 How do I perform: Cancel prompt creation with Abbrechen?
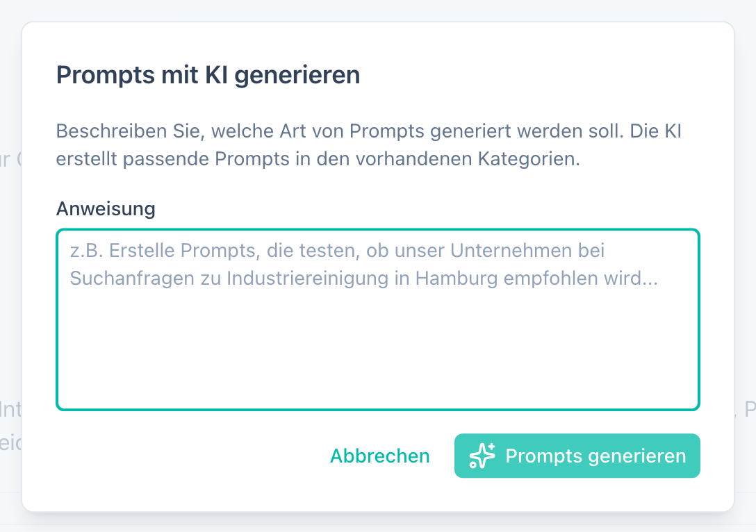[379, 456]
